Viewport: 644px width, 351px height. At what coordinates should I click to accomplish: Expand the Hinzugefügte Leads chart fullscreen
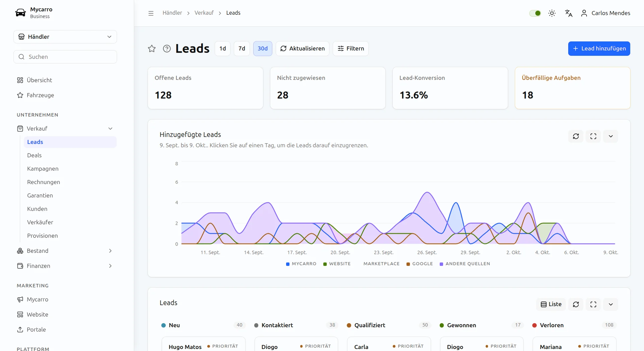[x=593, y=136]
